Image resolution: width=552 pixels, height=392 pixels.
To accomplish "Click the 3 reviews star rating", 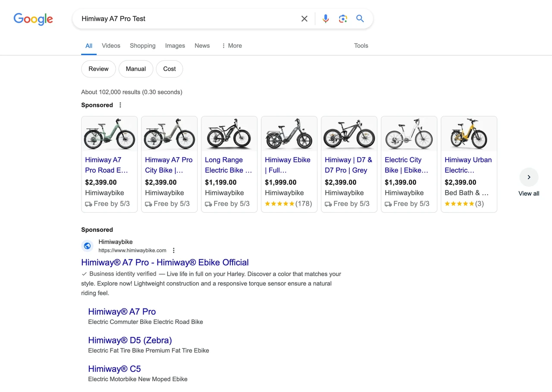I will pyautogui.click(x=464, y=204).
